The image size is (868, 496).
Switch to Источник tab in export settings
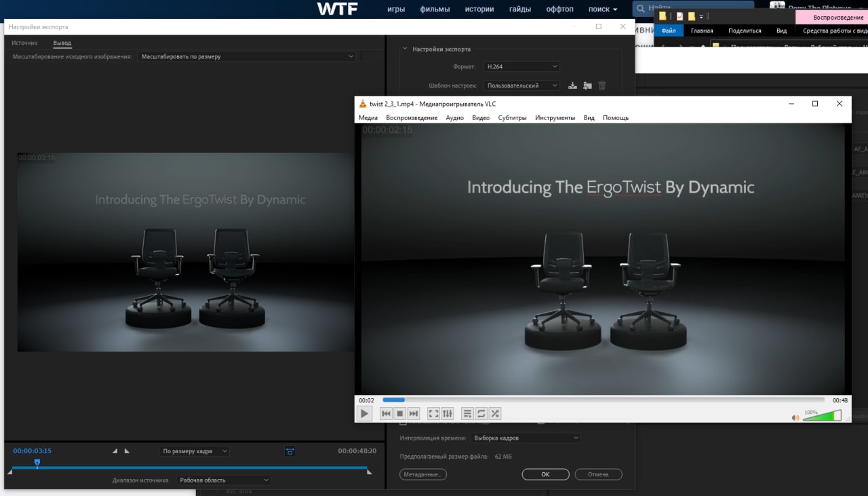coord(24,43)
